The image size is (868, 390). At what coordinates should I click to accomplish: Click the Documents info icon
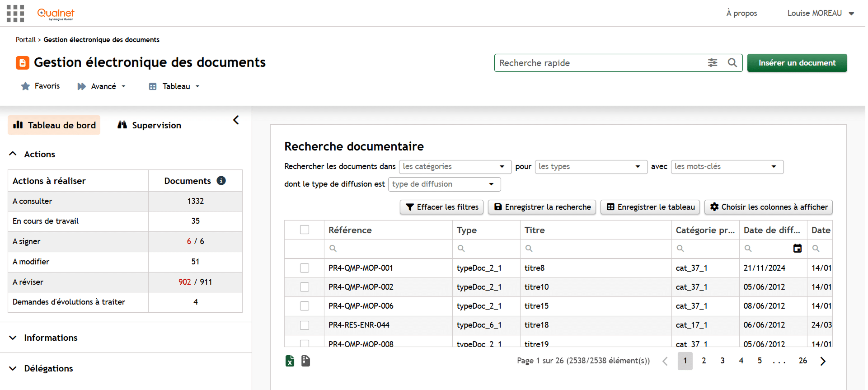[x=221, y=181]
